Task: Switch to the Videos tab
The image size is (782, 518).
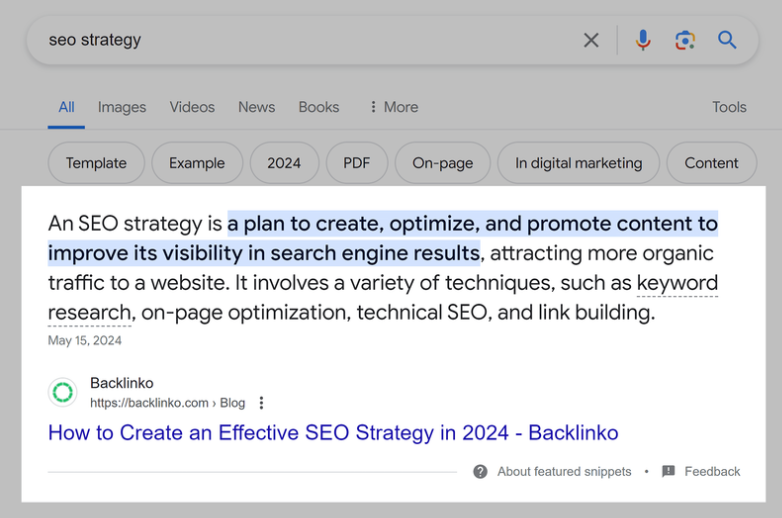Action: 192,107
